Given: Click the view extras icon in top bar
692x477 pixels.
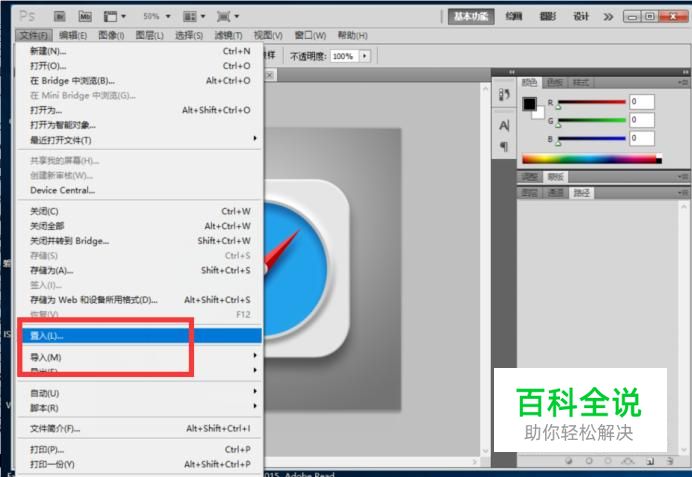Looking at the screenshot, I should point(110,16).
